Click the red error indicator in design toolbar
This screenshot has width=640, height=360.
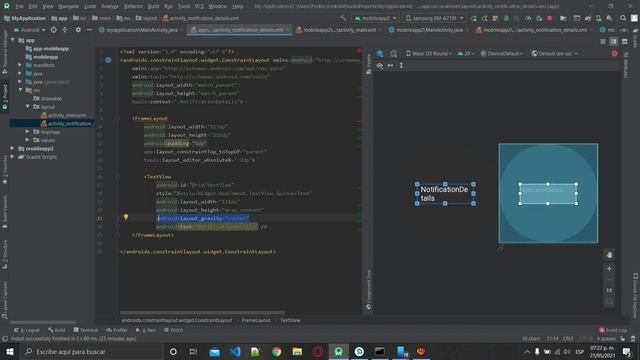click(614, 53)
